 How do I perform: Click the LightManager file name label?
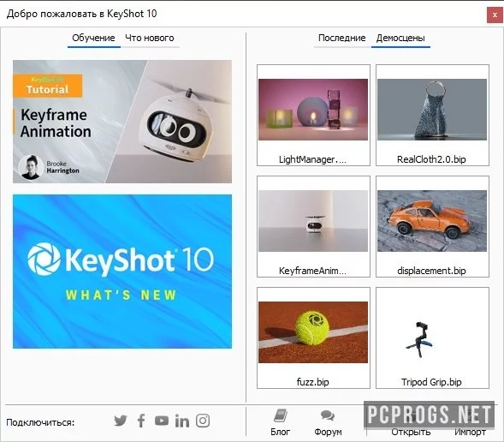[312, 159]
